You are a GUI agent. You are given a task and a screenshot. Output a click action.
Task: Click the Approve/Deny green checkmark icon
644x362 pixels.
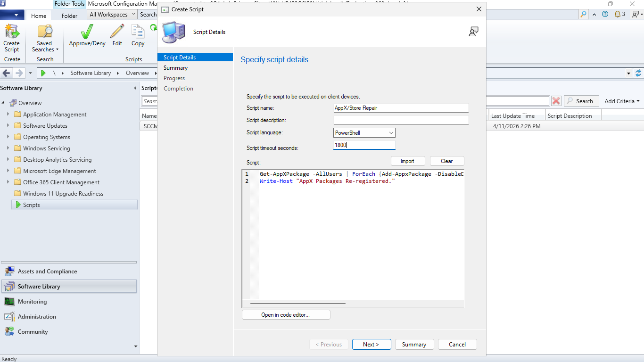click(87, 31)
